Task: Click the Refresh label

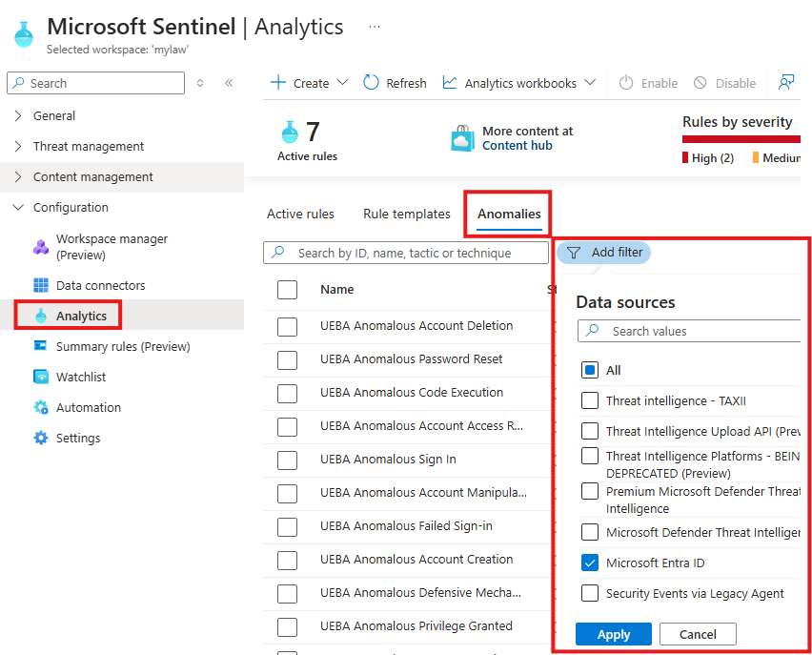Action: tap(406, 83)
